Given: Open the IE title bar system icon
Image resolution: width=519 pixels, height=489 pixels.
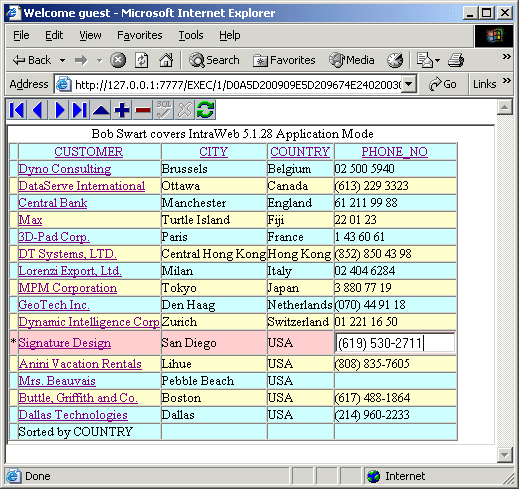Looking at the screenshot, I should click(13, 13).
